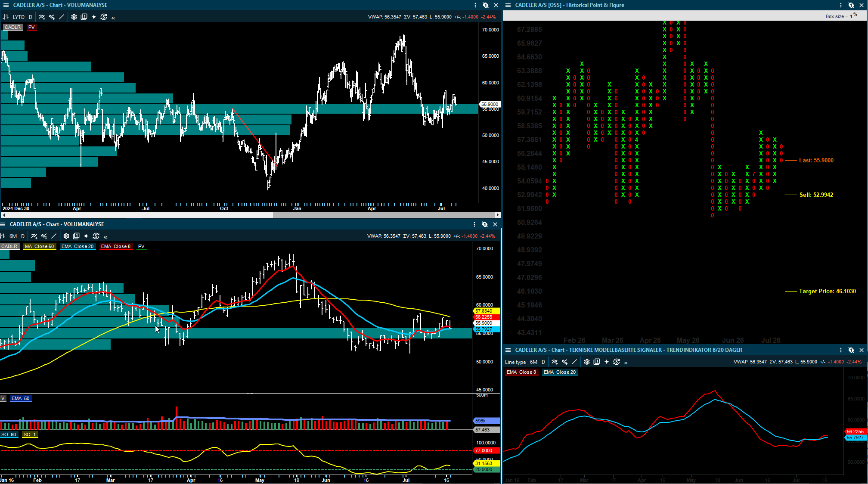
Task: Click currency refresh icon in bottom VOLUMANALYSE toolbar
Action: [x=96, y=236]
